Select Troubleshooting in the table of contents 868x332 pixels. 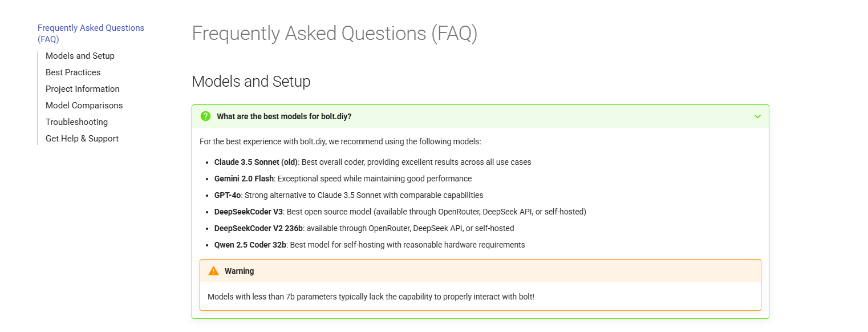(76, 122)
